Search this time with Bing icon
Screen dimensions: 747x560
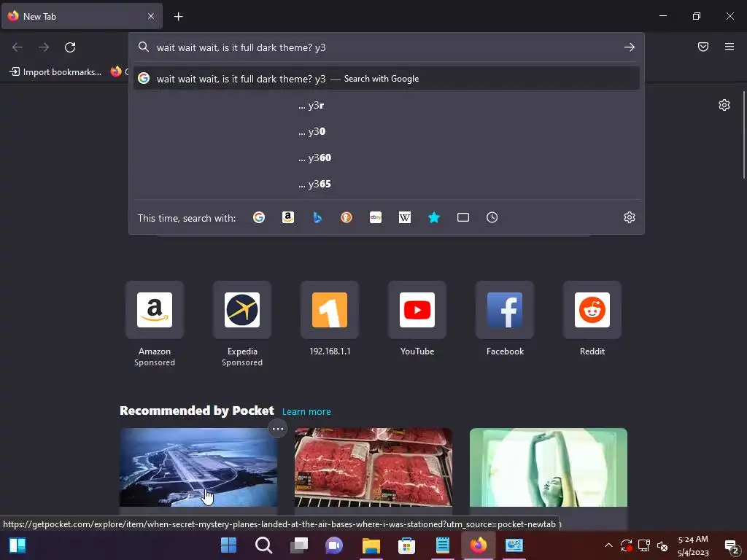(317, 217)
